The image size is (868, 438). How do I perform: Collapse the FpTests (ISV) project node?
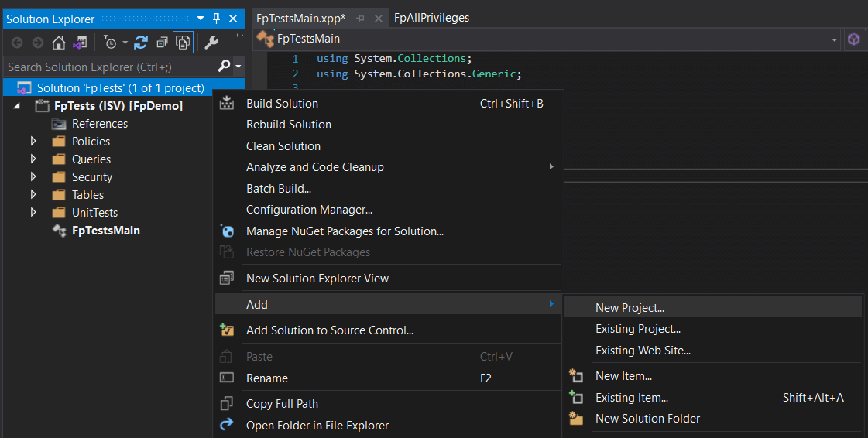(17, 105)
